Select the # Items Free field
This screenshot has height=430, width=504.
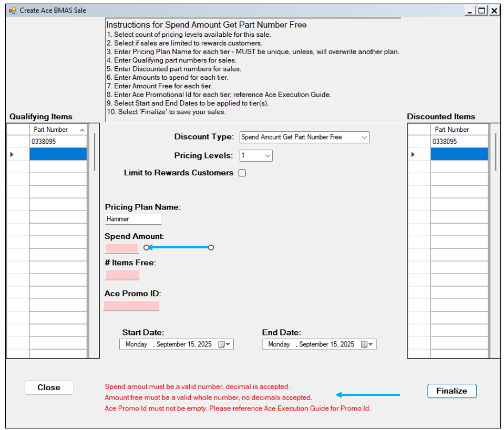[x=122, y=274]
